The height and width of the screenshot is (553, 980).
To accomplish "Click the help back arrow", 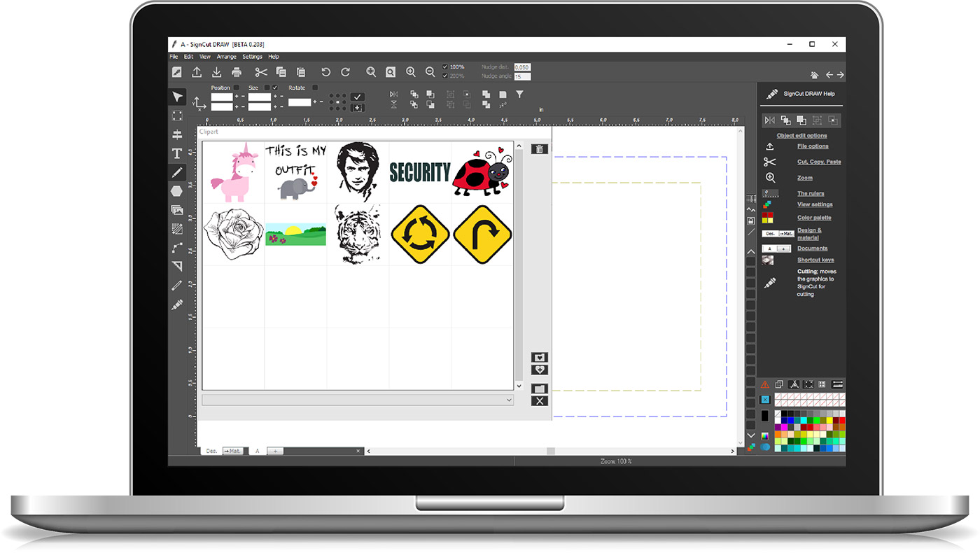I will tap(829, 75).
